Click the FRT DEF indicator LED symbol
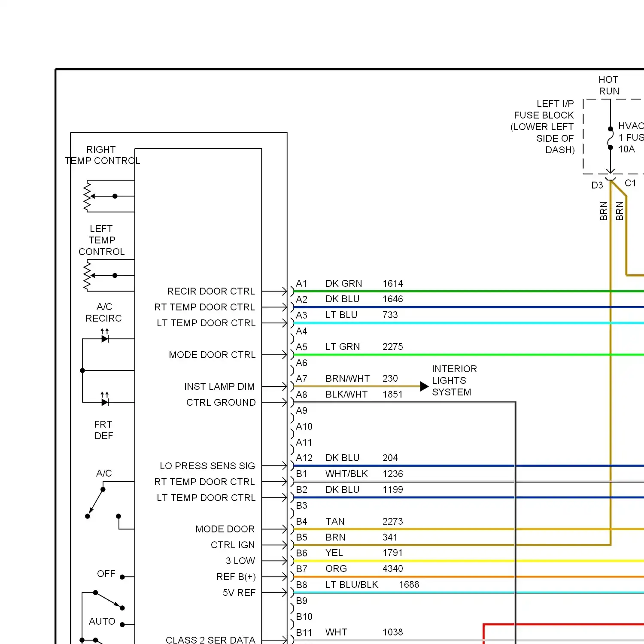Image resolution: width=644 pixels, height=644 pixels. tap(105, 399)
